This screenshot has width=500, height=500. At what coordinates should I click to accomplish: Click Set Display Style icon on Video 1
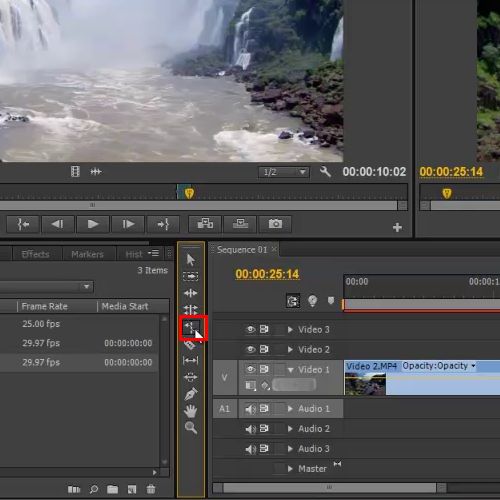(x=250, y=386)
